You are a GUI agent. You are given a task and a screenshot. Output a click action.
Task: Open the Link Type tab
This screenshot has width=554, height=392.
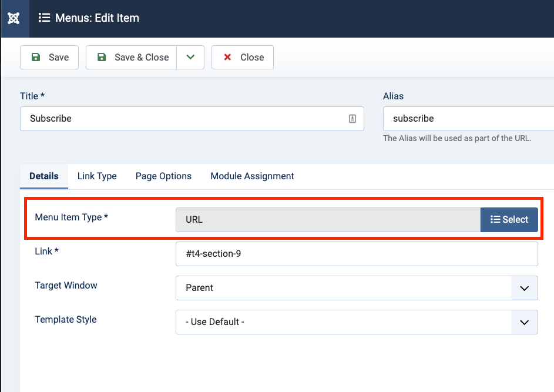[x=97, y=176]
